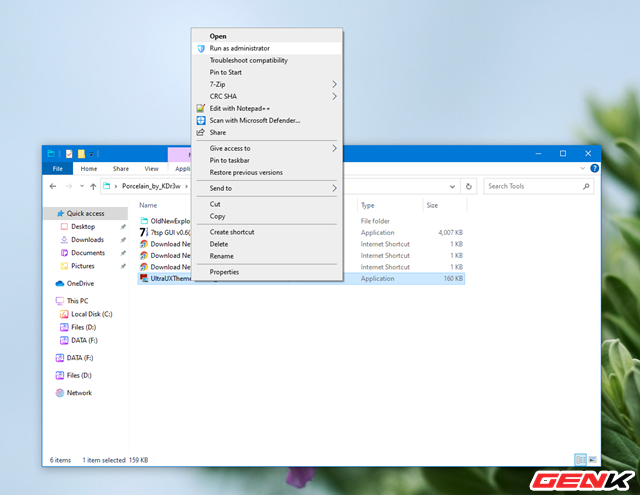
Task: Select Troubleshoot compatibility menu entry
Action: click(267, 60)
